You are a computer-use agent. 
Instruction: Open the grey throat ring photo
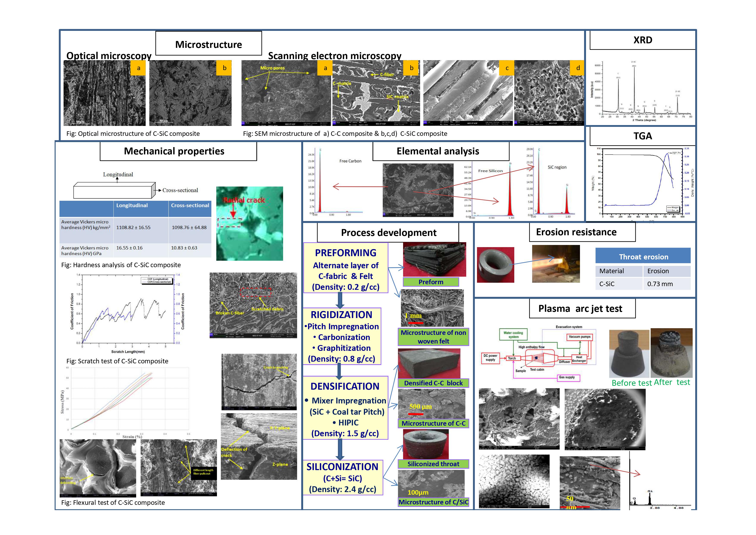[x=496, y=265]
